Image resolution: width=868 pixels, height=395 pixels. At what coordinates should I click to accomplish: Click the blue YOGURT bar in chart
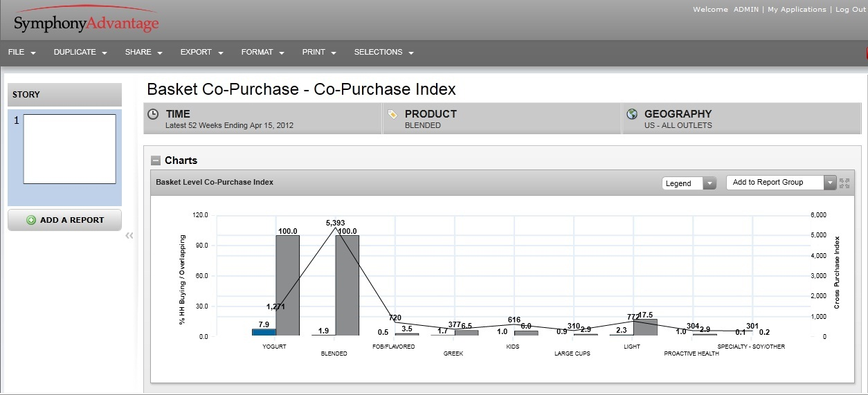(x=264, y=332)
